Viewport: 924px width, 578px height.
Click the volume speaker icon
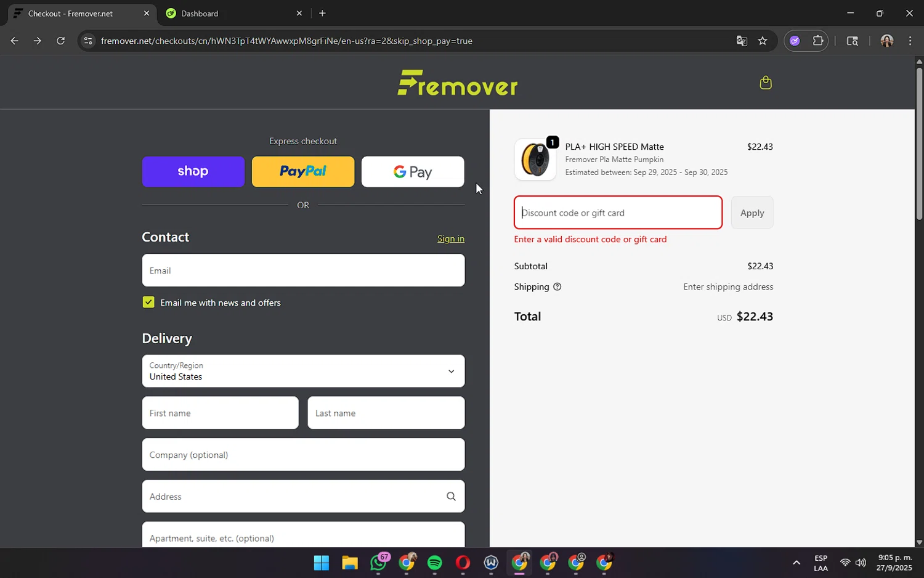pyautogui.click(x=861, y=563)
